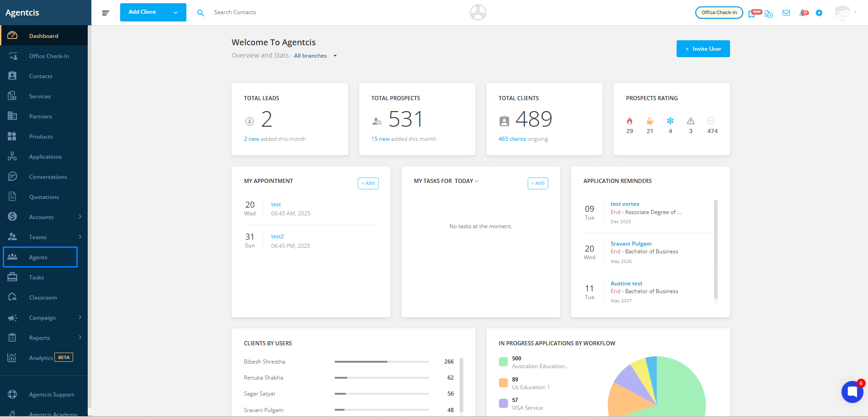Click the cold prospects snowflake icon

coord(670,121)
